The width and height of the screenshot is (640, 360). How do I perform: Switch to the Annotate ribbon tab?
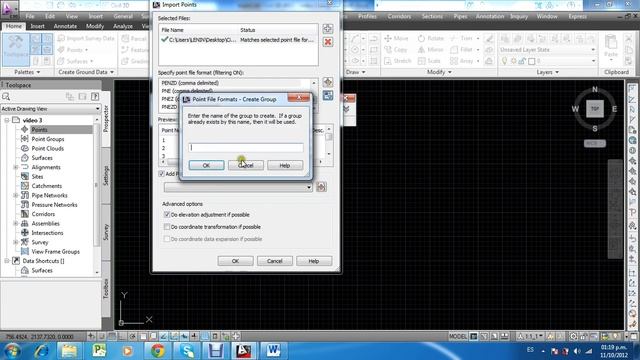coord(65,26)
